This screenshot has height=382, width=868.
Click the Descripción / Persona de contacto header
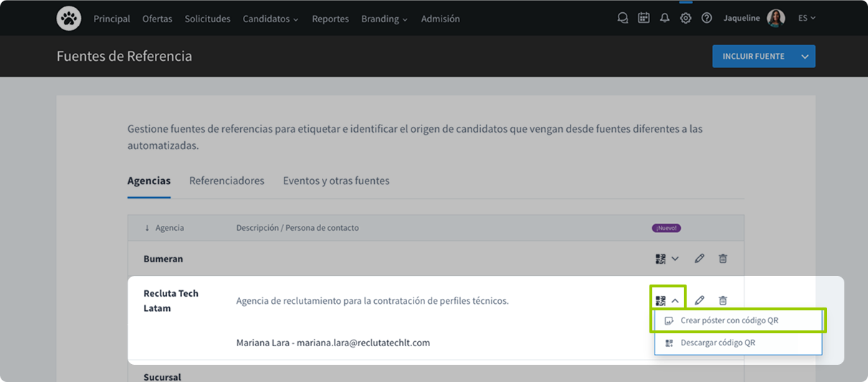(297, 228)
